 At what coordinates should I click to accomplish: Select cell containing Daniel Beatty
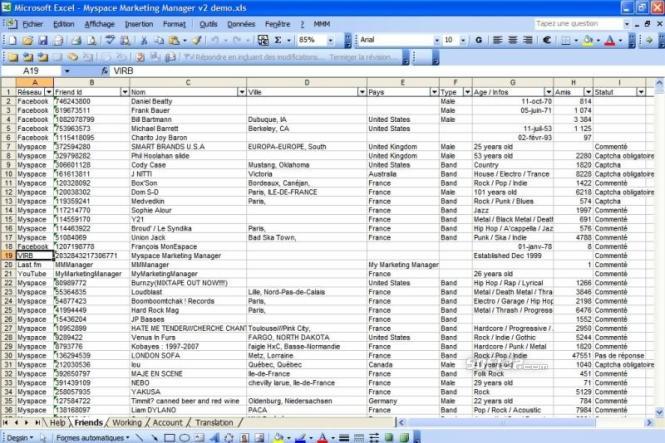coord(188,101)
